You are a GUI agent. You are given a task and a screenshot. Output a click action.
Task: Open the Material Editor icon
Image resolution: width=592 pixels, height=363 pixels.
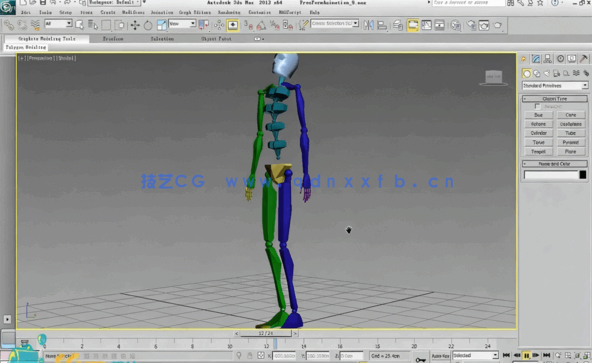pos(456,25)
